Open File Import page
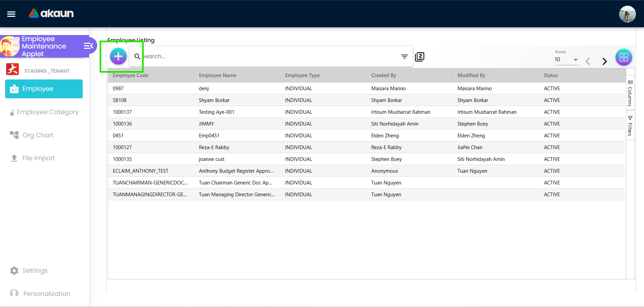Image resolution: width=644 pixels, height=307 pixels. tap(38, 158)
